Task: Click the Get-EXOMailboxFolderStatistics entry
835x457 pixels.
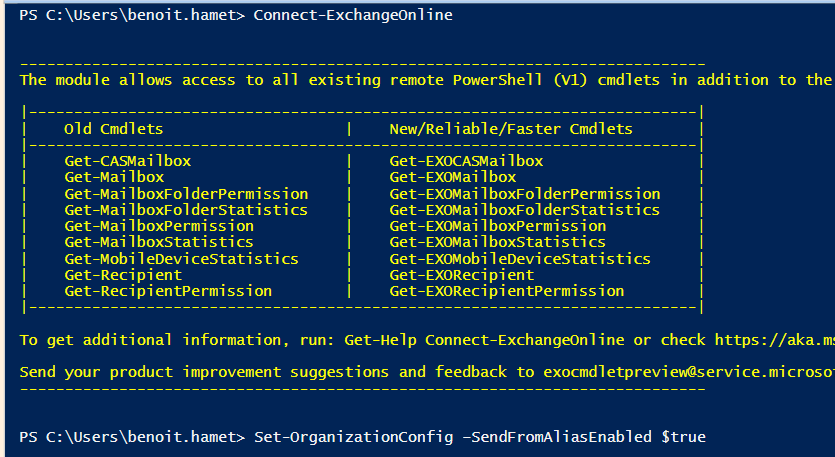Action: pyautogui.click(x=525, y=210)
